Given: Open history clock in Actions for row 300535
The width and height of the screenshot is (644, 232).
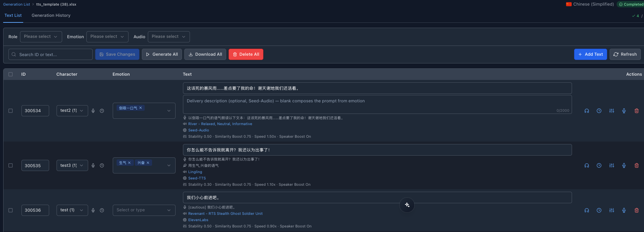Looking at the screenshot, I should (x=599, y=165).
